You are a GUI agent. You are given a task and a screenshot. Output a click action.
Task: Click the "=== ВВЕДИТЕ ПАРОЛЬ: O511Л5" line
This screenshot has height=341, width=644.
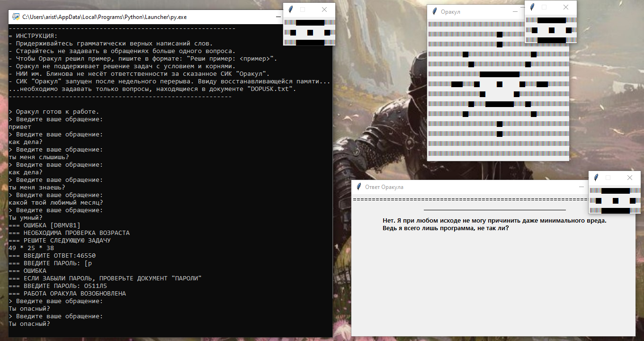[x=58, y=286]
